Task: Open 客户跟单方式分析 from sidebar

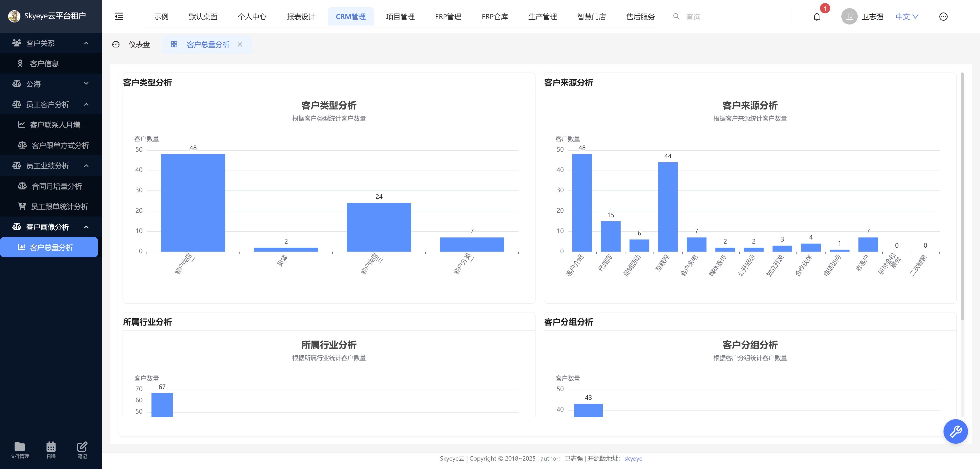Action: (x=60, y=145)
